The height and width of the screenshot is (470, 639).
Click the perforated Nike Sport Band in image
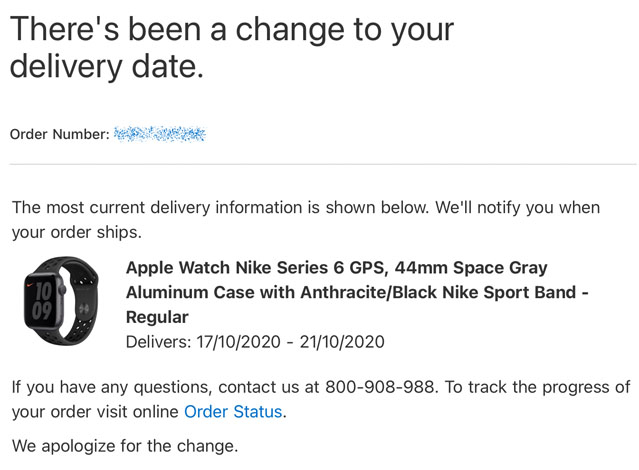point(84,302)
